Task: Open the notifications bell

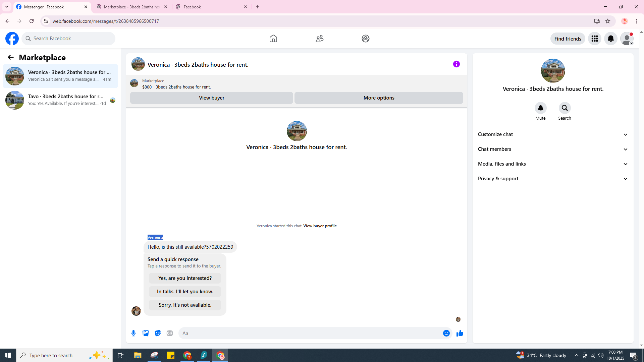Action: tap(611, 39)
